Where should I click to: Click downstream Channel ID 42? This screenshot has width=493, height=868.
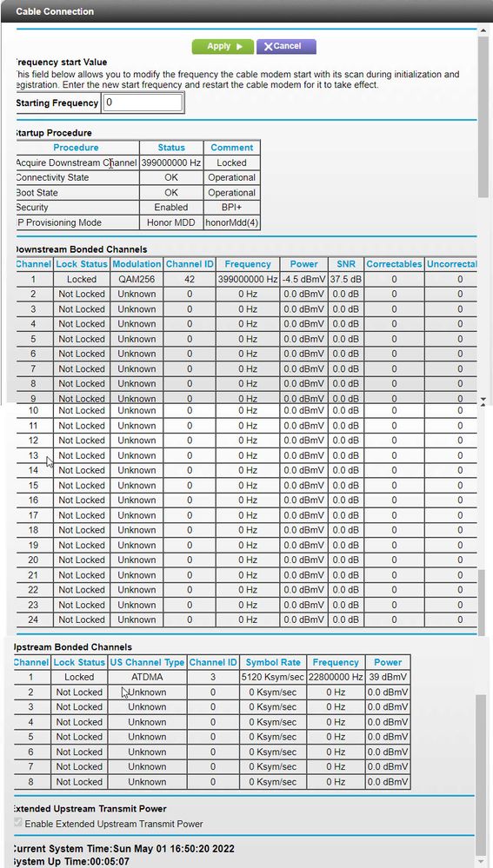point(190,279)
